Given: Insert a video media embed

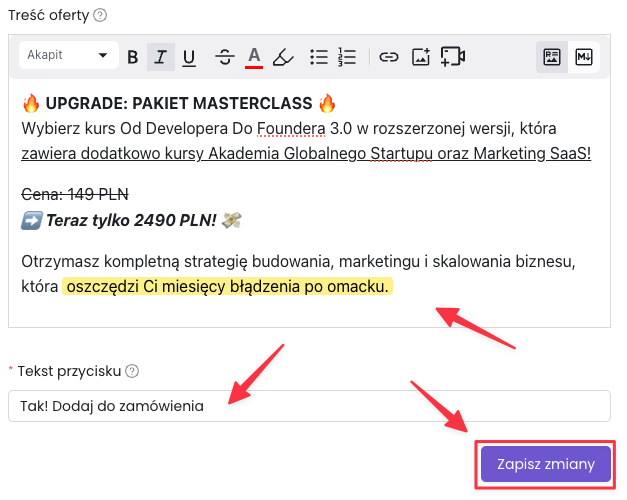Looking at the screenshot, I should coord(453,57).
